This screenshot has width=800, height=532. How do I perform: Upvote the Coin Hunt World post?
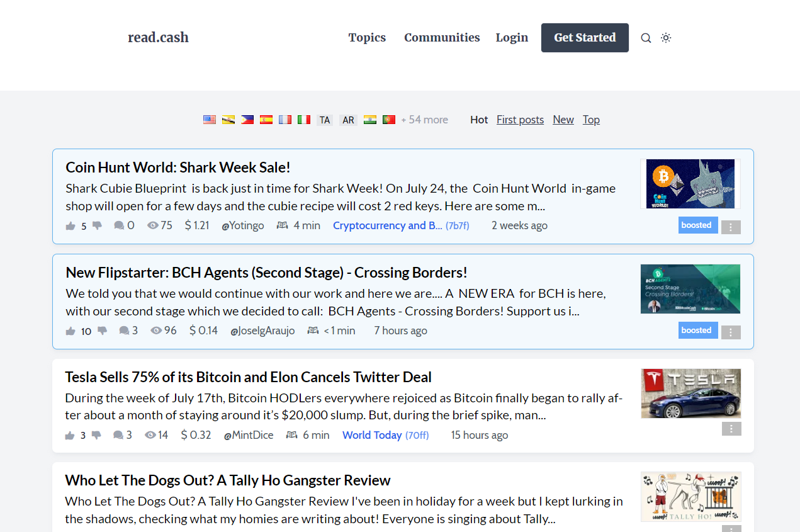[x=70, y=226]
